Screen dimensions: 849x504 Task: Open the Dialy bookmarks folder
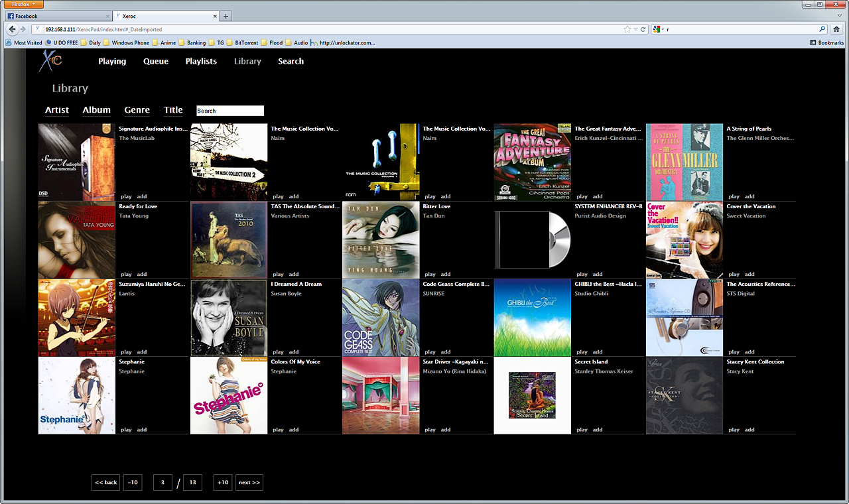pos(91,42)
